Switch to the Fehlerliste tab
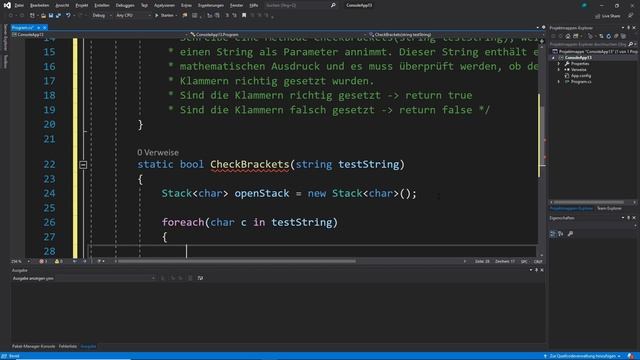640x360 pixels. point(68,346)
